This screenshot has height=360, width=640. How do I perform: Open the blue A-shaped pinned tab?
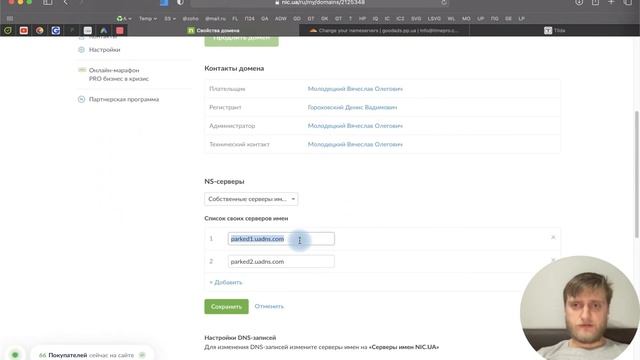pyautogui.click(x=104, y=30)
